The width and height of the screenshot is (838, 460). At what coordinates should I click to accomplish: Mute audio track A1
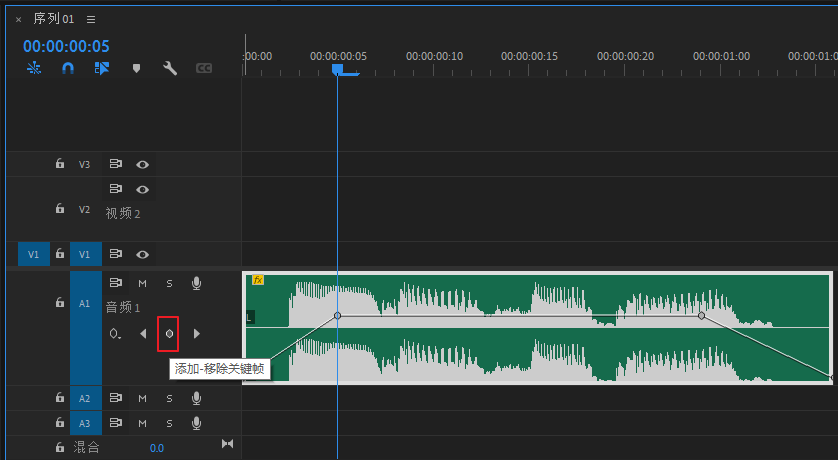tap(142, 284)
